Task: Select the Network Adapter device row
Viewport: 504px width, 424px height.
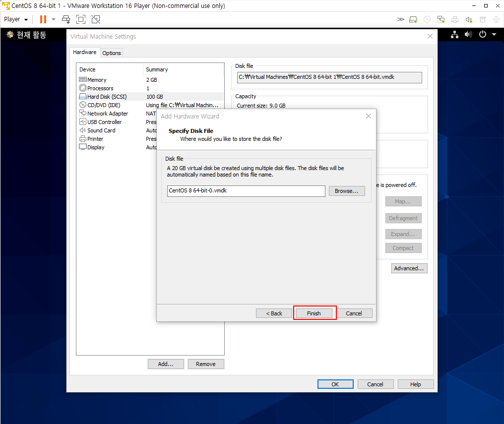Action: click(x=118, y=114)
